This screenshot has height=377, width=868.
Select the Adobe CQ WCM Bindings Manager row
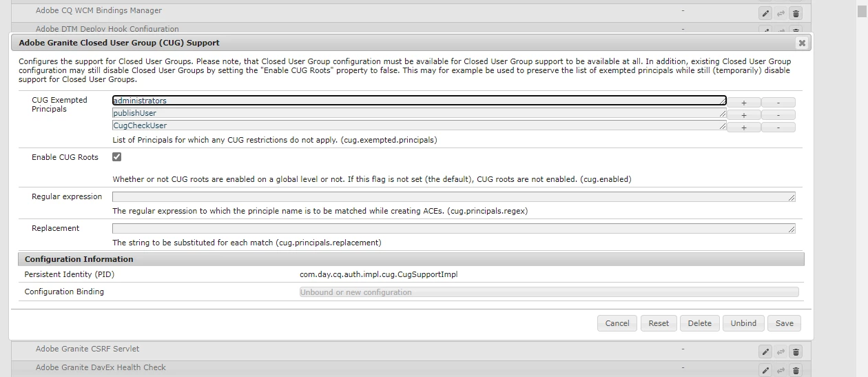click(x=411, y=12)
